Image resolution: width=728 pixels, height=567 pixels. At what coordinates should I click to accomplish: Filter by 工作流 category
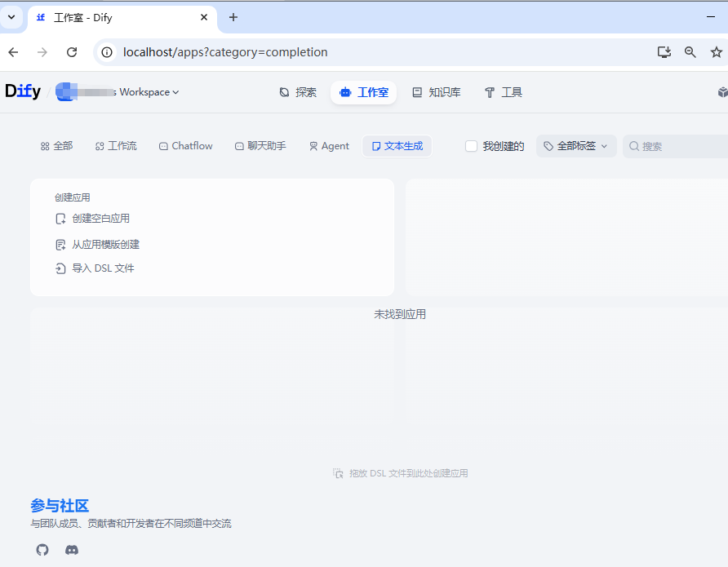(116, 146)
